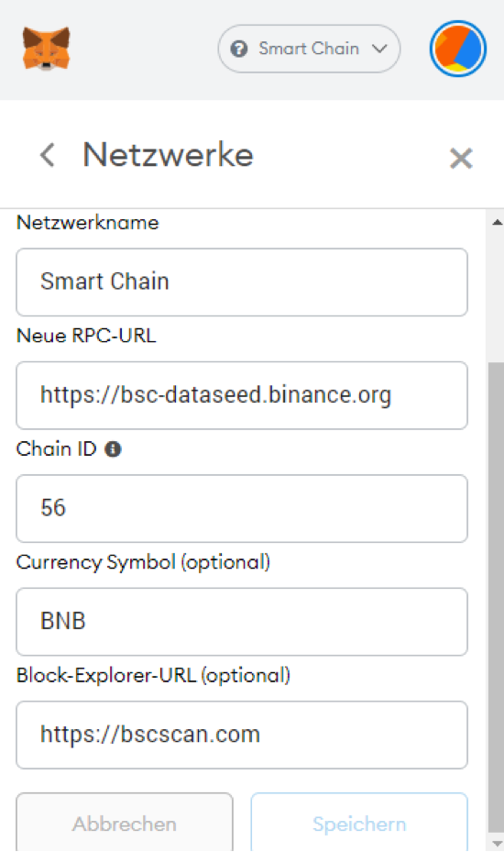Screen dimensions: 504x852
Task: Click the question mark icon beside Smart Chain
Action: [239, 49]
